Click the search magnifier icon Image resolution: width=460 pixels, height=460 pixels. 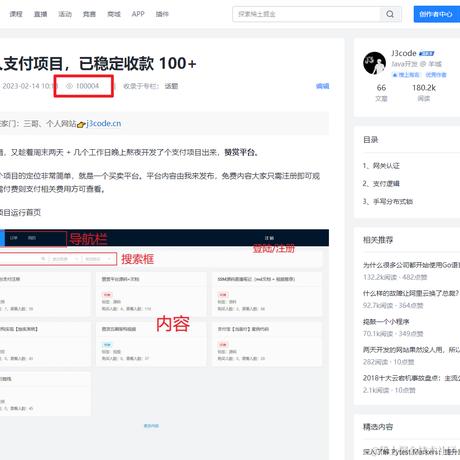390,14
